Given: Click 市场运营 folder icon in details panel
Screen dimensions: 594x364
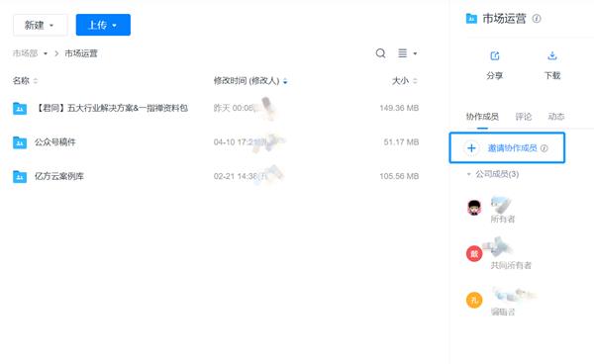Looking at the screenshot, I should click(x=471, y=18).
